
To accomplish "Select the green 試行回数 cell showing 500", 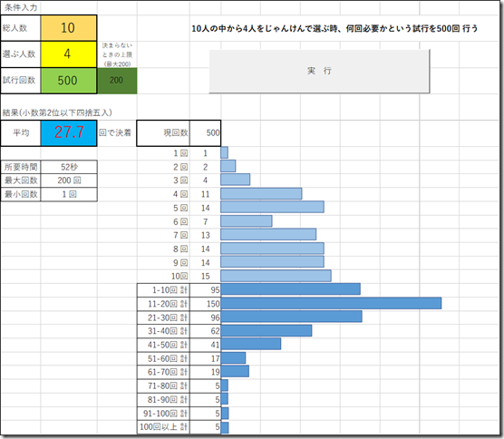I will (x=69, y=81).
